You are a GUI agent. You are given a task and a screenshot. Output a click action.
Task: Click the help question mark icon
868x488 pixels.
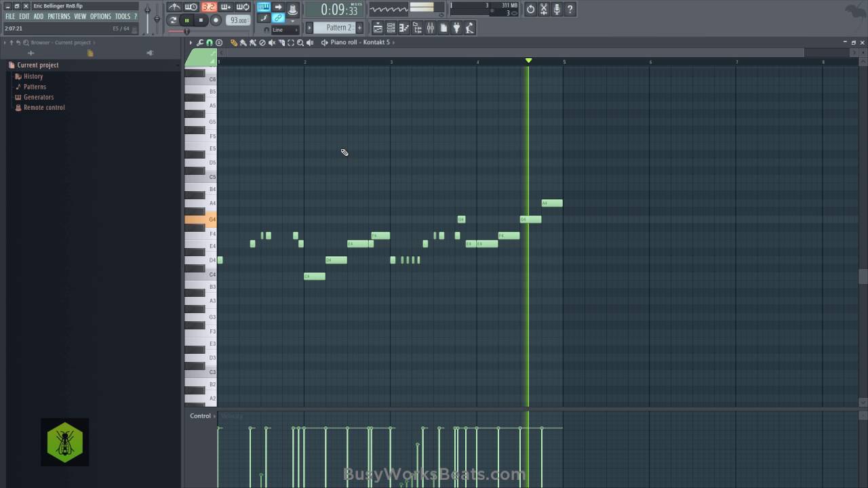click(x=570, y=9)
